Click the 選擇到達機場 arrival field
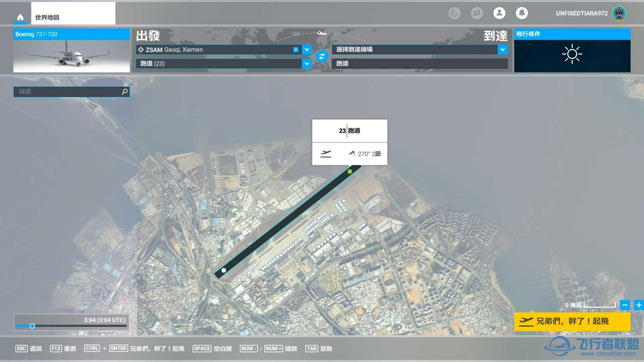644x362 pixels. [415, 50]
